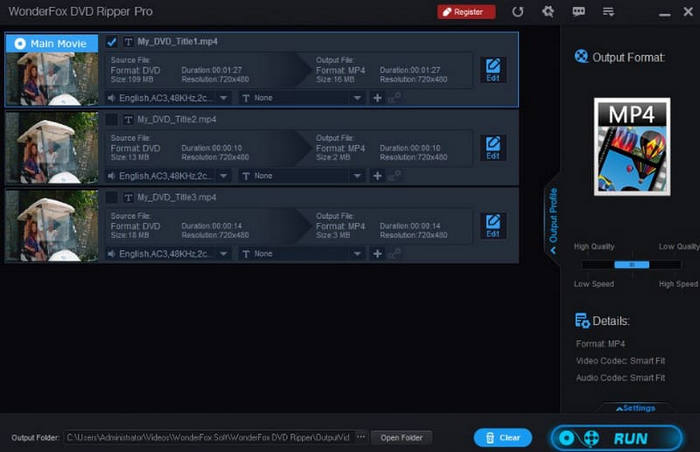700x452 pixels.
Task: Check the My_DVD_Title2.mp4 checkbox
Action: (111, 120)
